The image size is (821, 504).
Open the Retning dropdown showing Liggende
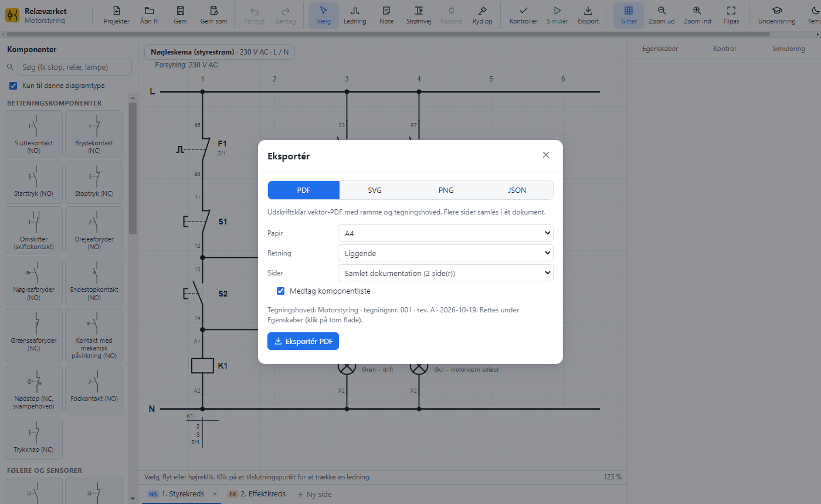click(x=446, y=253)
